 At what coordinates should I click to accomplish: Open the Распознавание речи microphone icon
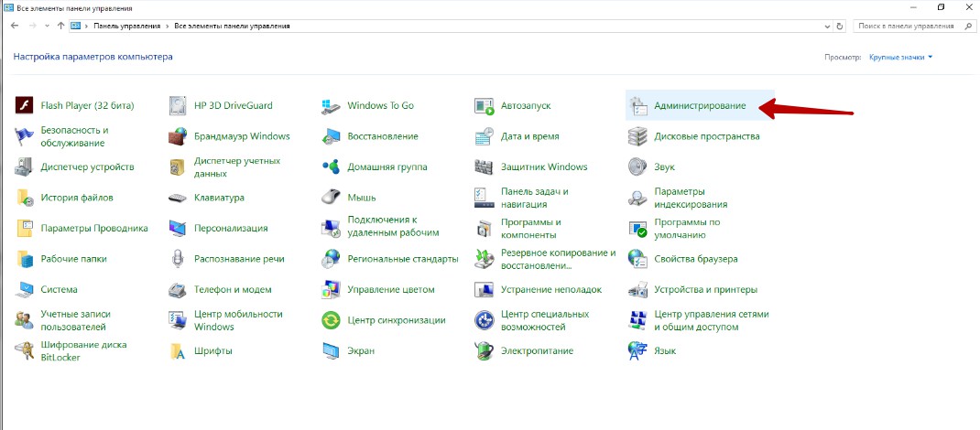pos(178,258)
